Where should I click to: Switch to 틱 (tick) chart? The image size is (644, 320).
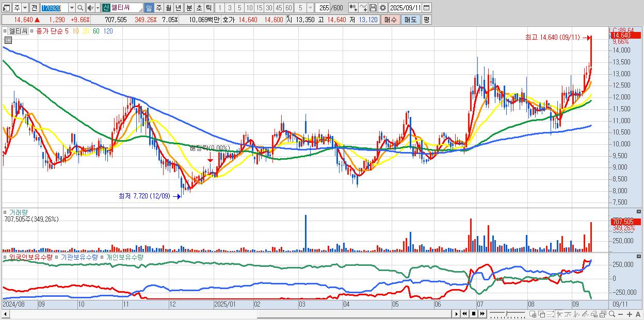pos(208,8)
